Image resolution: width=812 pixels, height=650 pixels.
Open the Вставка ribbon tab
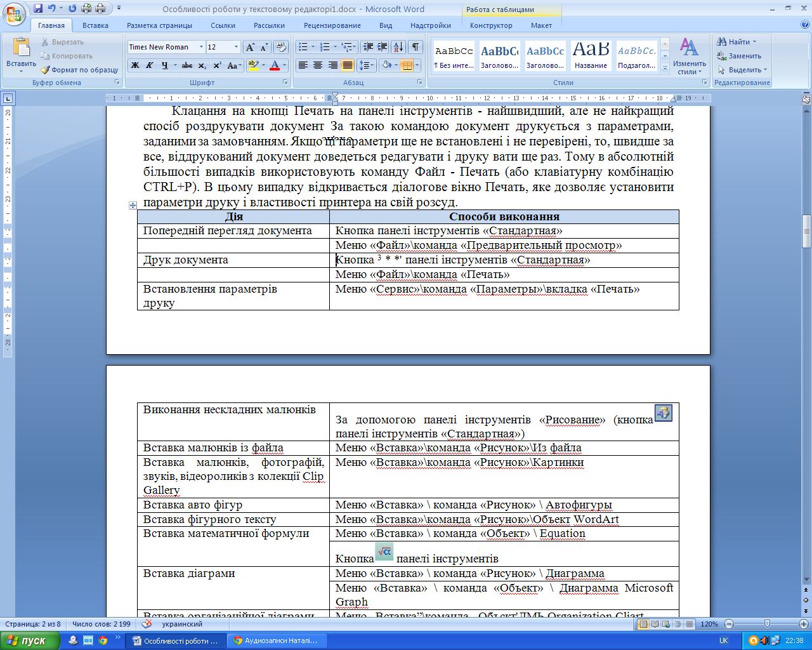pos(95,25)
